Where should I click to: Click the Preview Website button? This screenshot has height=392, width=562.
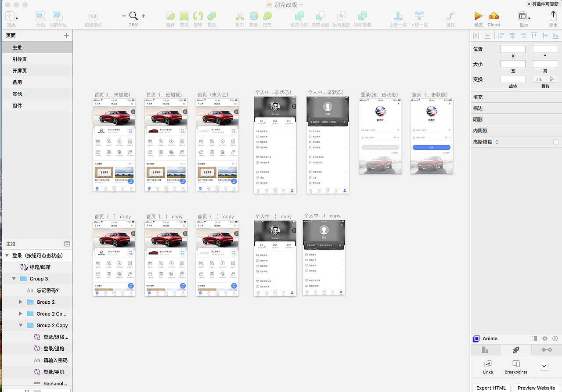click(536, 388)
